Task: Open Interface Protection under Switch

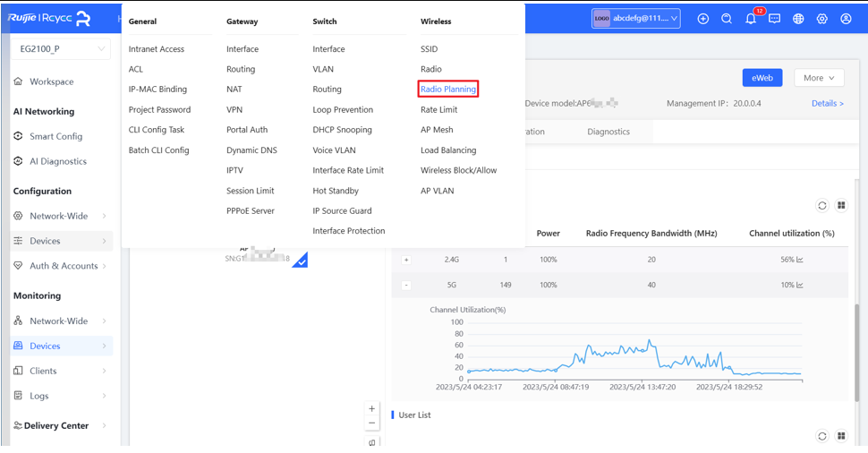Action: 349,231
